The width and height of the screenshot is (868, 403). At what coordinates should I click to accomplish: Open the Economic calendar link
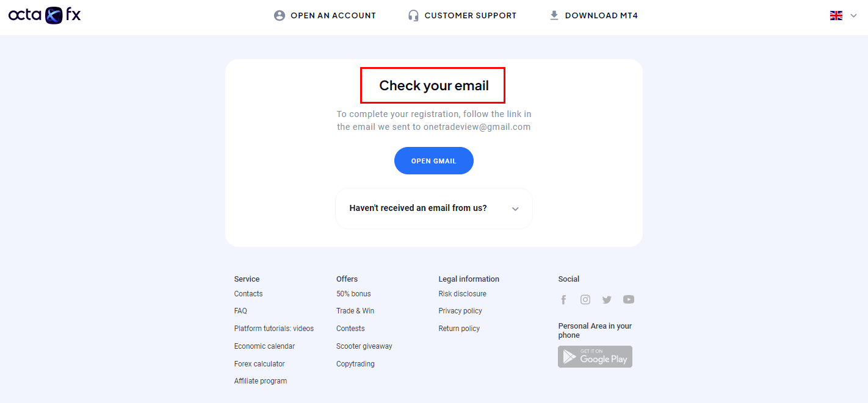pos(264,346)
